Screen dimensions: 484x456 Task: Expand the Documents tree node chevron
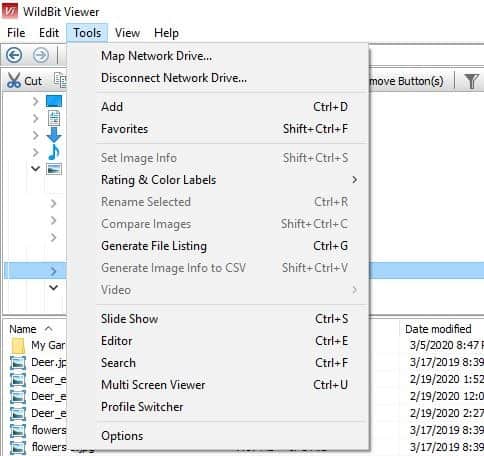35,118
